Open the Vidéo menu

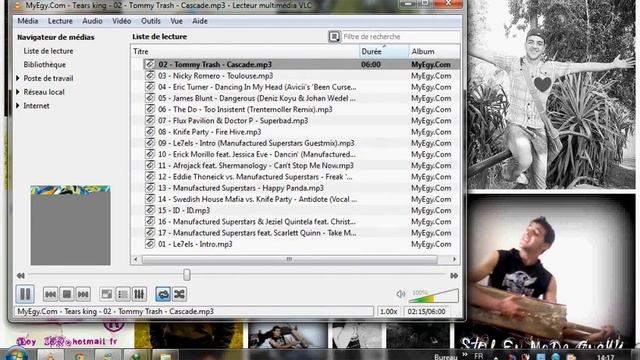(x=122, y=21)
